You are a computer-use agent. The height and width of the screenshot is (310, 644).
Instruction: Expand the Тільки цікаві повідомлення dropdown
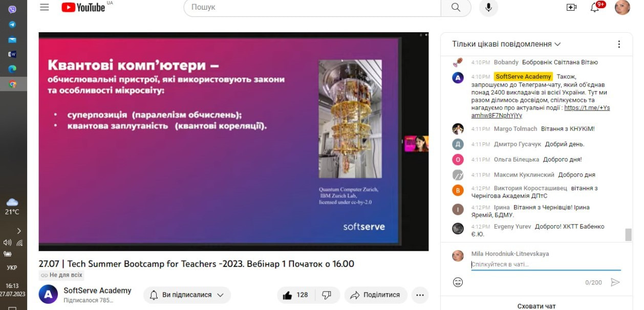coord(506,44)
